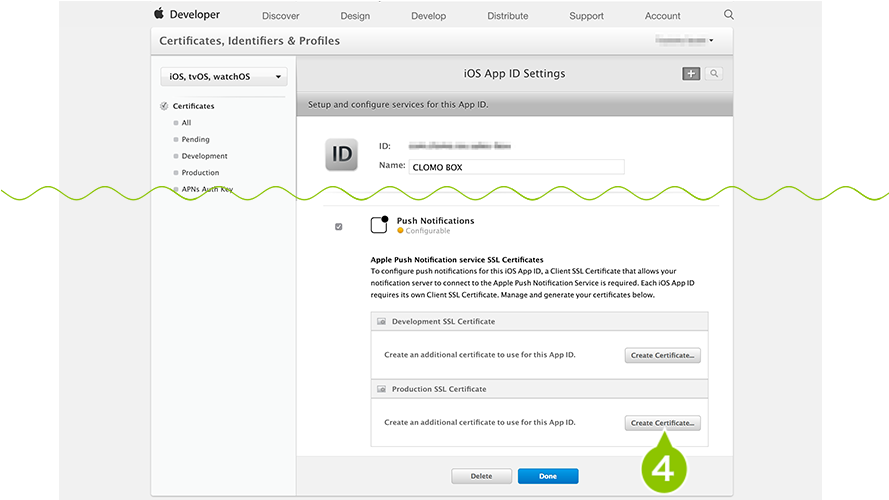Click the plus icon to add App ID
The image size is (889, 500).
[691, 74]
